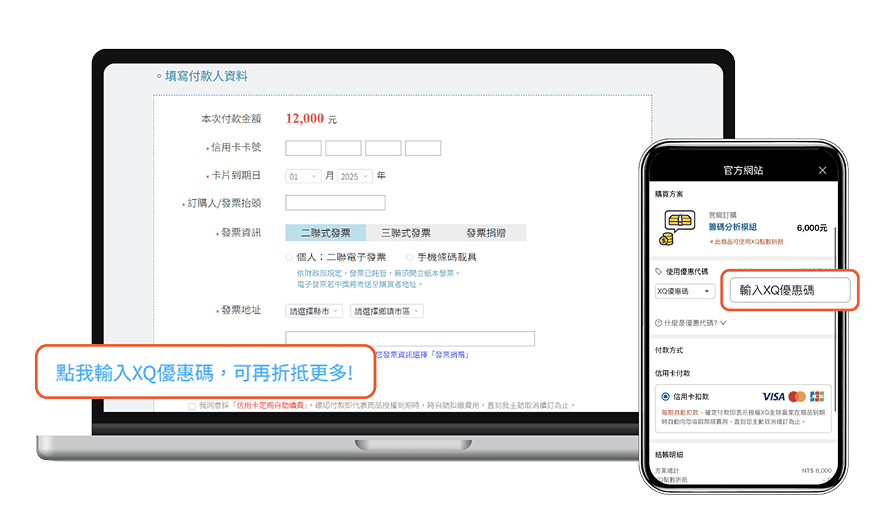Image resolution: width=880 pixels, height=510 pixels.
Task: Click the VISA card logo
Action: (773, 397)
